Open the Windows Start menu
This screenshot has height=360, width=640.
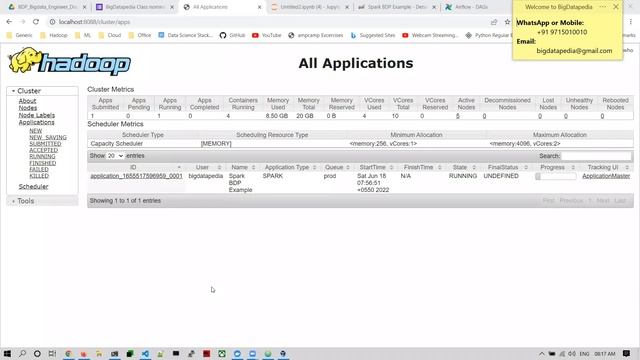tap(7, 353)
